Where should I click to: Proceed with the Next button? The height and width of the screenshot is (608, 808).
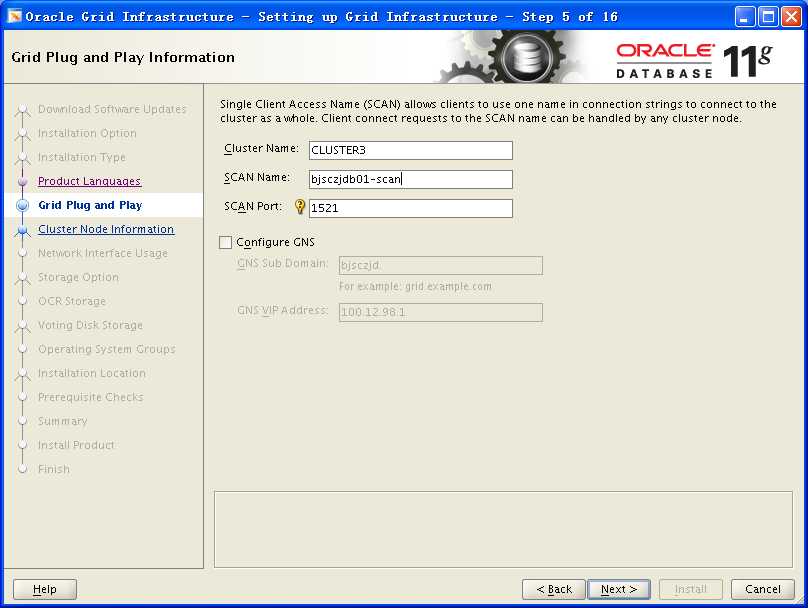pyautogui.click(x=619, y=589)
